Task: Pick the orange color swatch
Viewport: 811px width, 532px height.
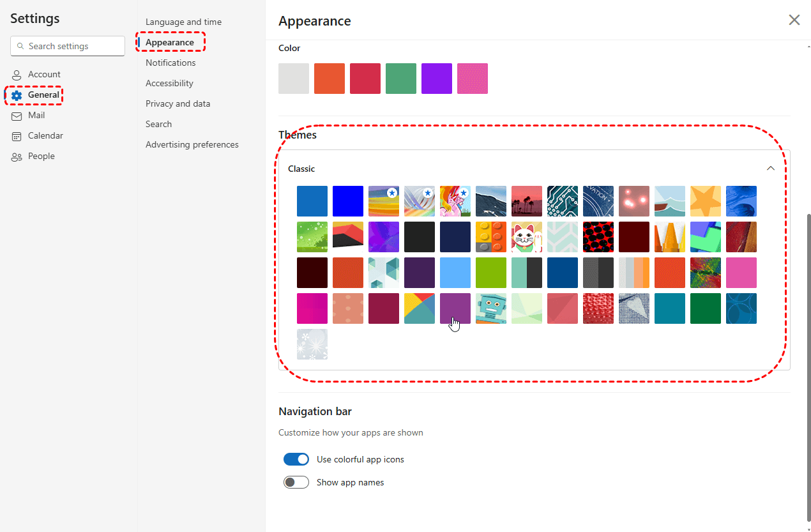Action: 330,79
